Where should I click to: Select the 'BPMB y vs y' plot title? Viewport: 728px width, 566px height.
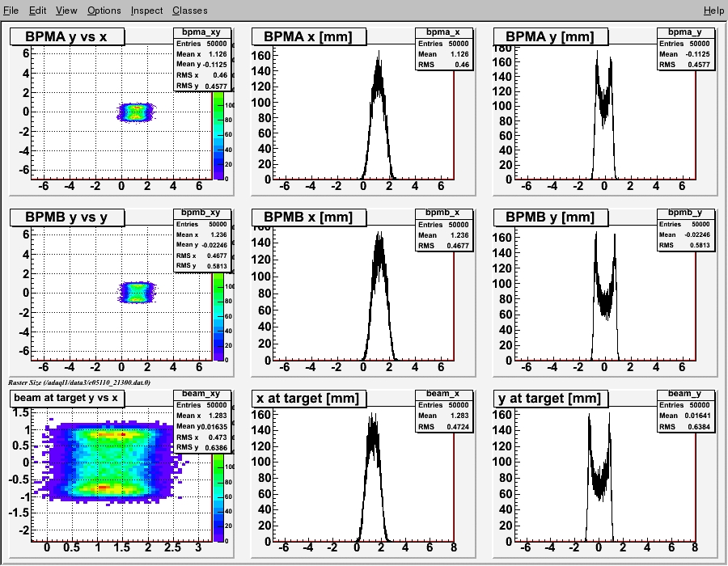67,218
